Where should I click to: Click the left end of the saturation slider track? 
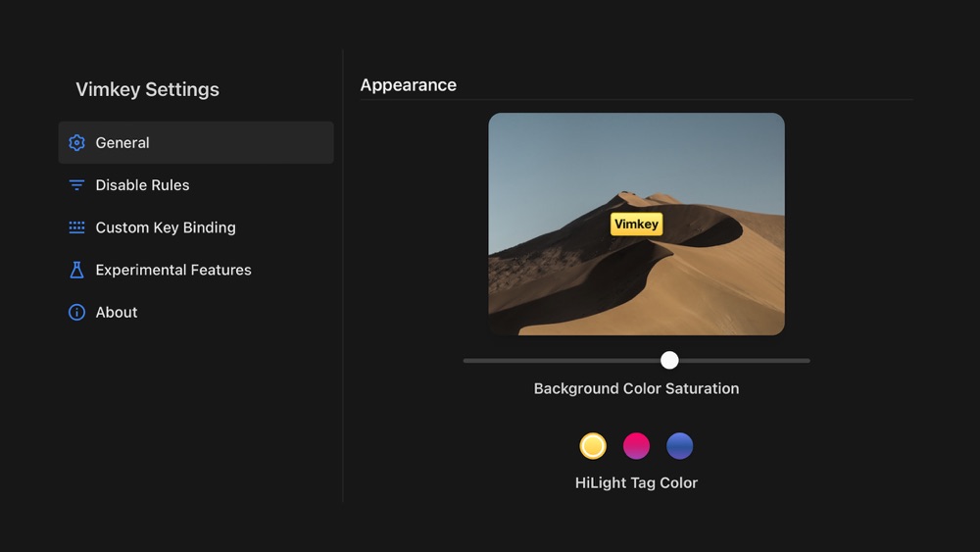click(466, 361)
